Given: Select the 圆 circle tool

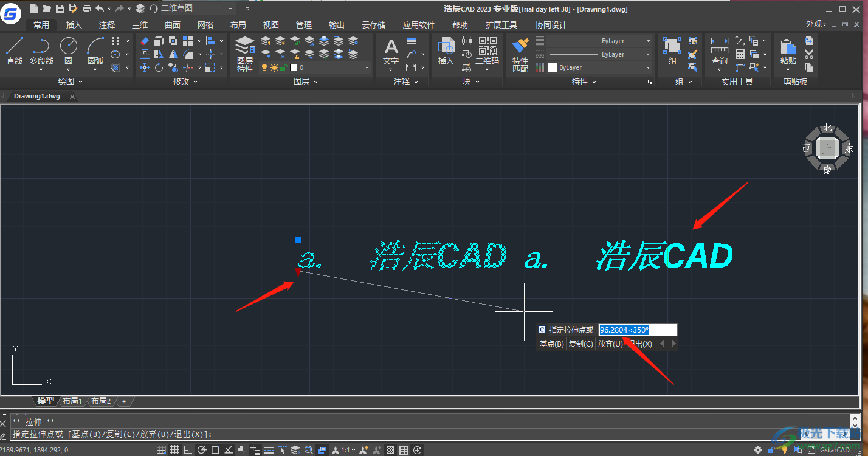Looking at the screenshot, I should point(69,51).
